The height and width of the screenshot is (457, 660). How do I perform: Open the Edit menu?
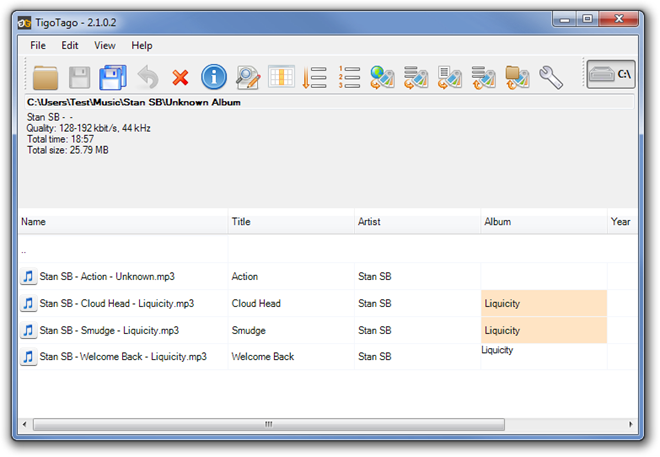coord(70,45)
